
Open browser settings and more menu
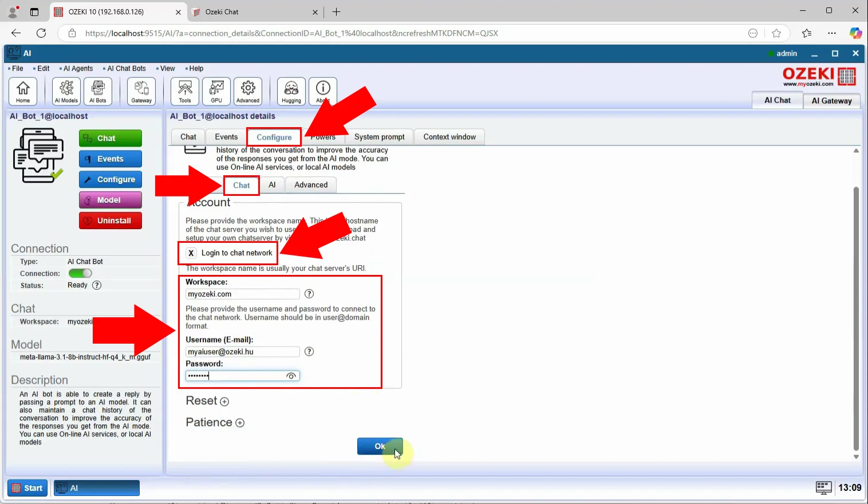pyautogui.click(x=832, y=33)
